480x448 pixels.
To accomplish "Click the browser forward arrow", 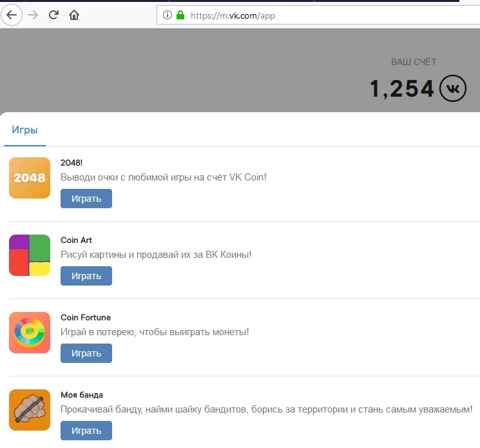I will click(33, 15).
